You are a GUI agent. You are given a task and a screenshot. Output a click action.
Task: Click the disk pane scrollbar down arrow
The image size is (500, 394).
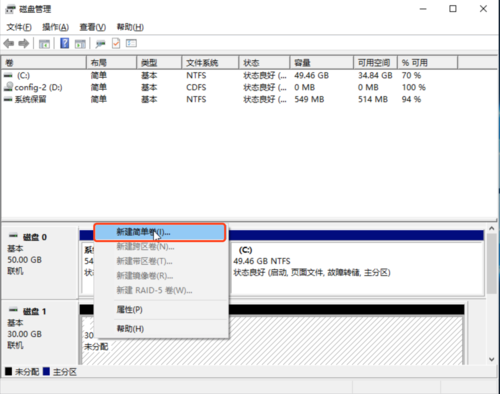pyautogui.click(x=492, y=359)
